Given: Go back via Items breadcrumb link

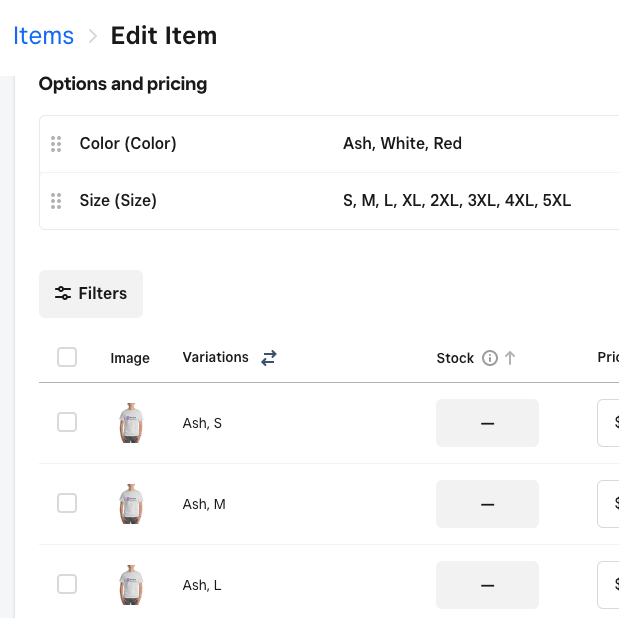Looking at the screenshot, I should [44, 36].
